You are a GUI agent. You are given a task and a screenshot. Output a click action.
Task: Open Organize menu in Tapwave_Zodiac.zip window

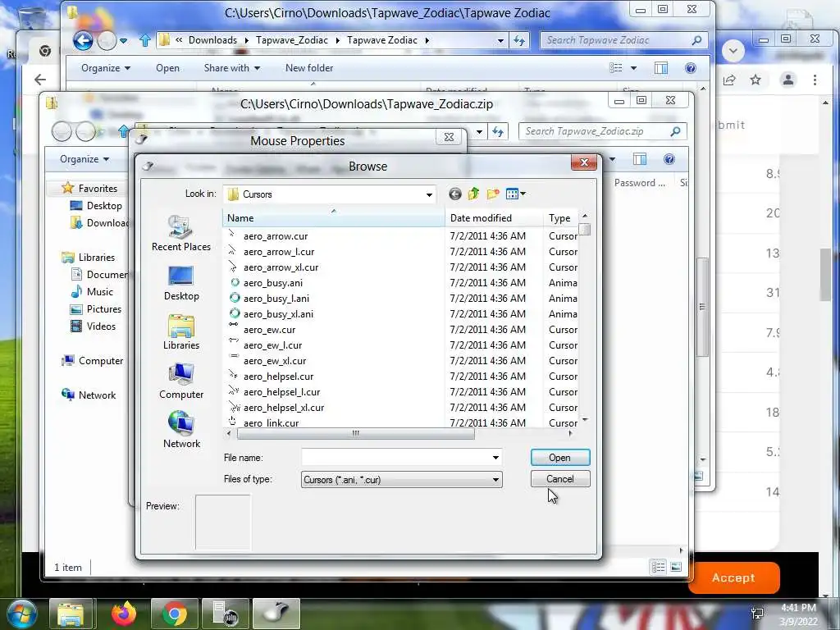click(84, 159)
